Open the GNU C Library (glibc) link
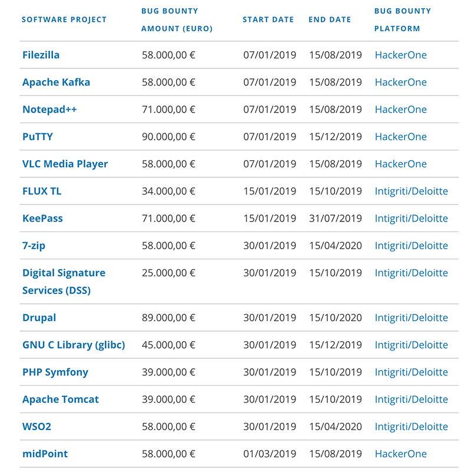Screen dimensions: 471x476 74,345
